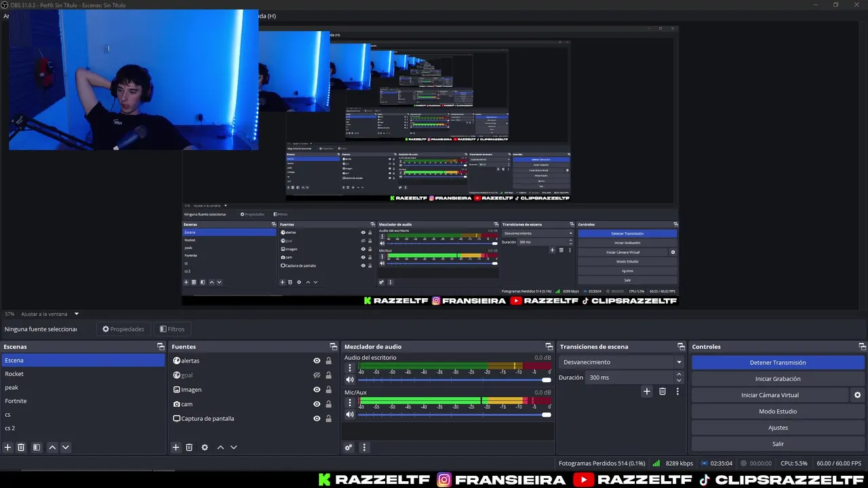Open Ajustes settings
This screenshot has height=488, width=868.
(778, 428)
